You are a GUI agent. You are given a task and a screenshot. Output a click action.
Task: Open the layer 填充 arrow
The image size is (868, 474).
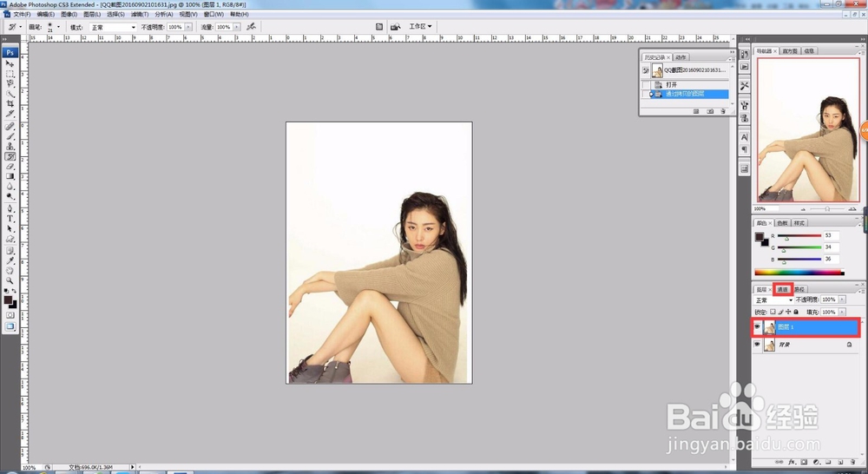[x=842, y=312]
